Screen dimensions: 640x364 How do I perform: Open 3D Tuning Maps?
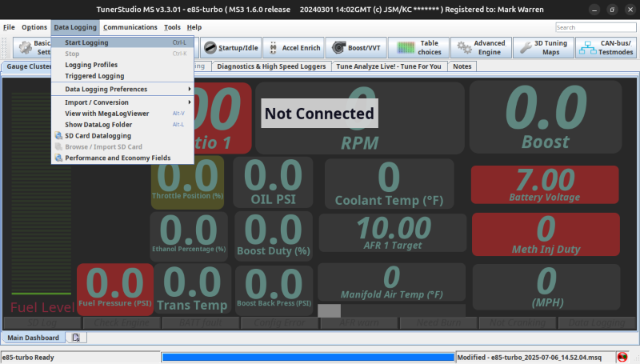click(x=544, y=48)
